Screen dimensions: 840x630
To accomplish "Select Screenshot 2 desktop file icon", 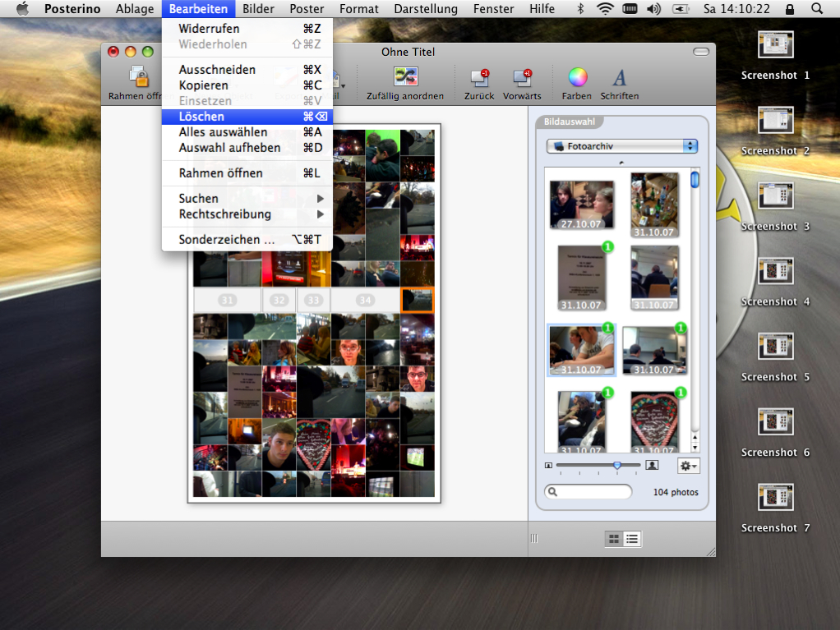I will [775, 120].
